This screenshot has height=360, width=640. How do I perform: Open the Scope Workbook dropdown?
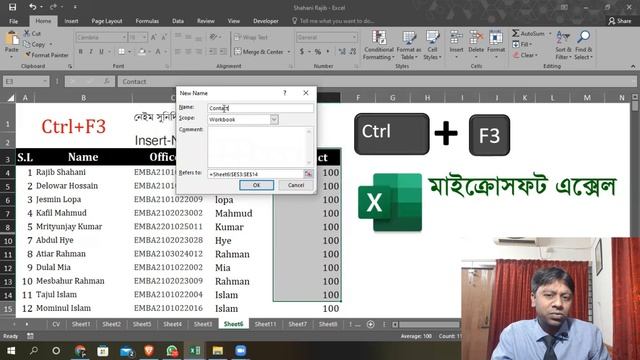pyautogui.click(x=274, y=120)
